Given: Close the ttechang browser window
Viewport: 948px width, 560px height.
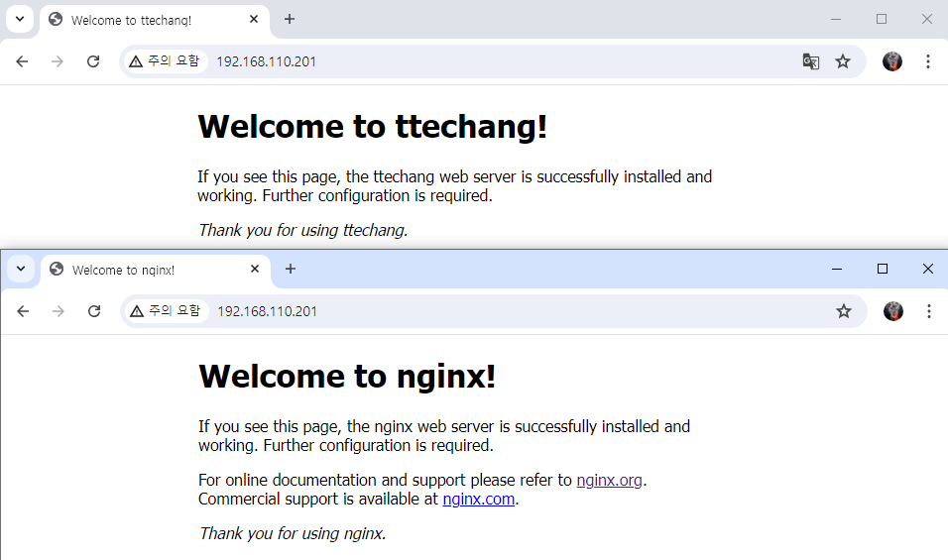Looking at the screenshot, I should pyautogui.click(x=927, y=20).
